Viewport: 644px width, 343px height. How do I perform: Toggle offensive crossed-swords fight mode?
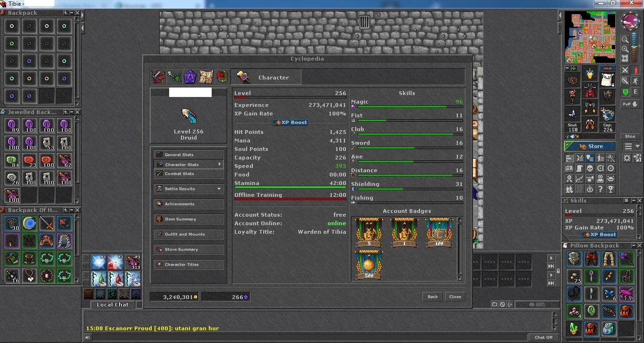coord(625,70)
